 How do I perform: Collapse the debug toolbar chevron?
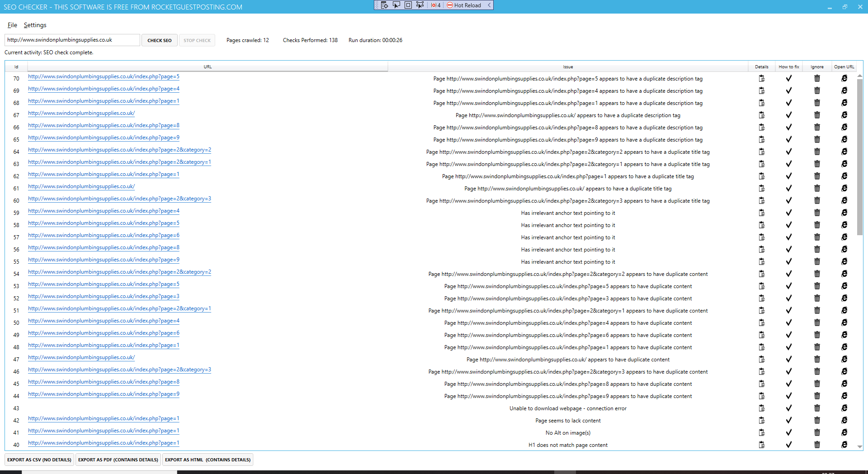point(489,5)
